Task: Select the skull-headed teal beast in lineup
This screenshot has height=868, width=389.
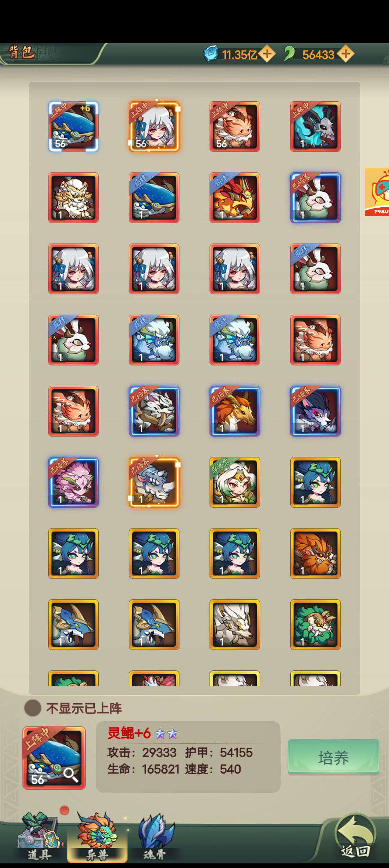Action: coord(316,126)
